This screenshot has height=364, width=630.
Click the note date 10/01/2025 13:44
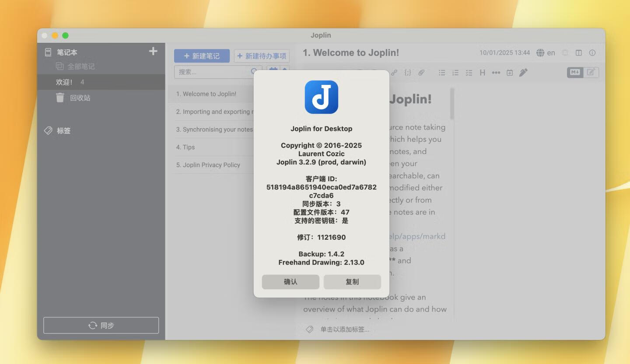[x=504, y=53]
